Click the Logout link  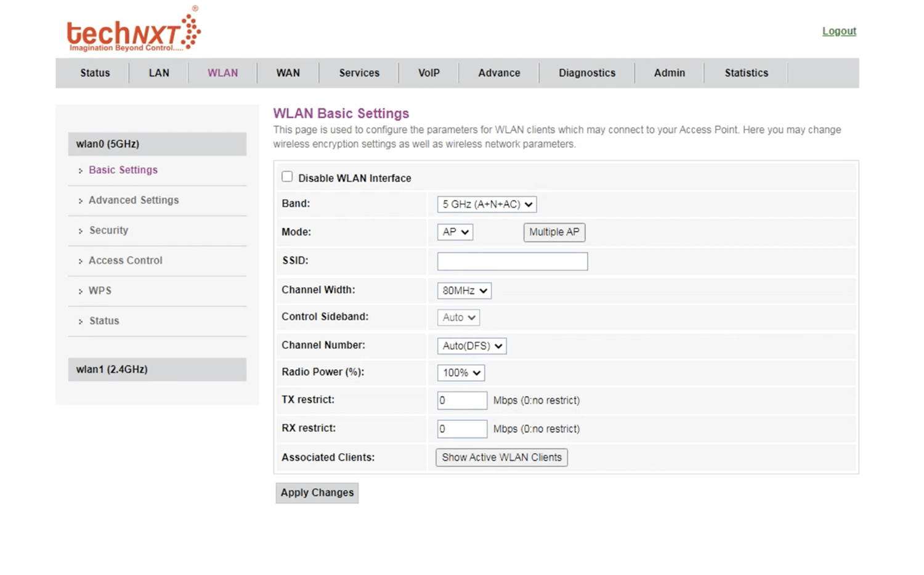tap(838, 31)
